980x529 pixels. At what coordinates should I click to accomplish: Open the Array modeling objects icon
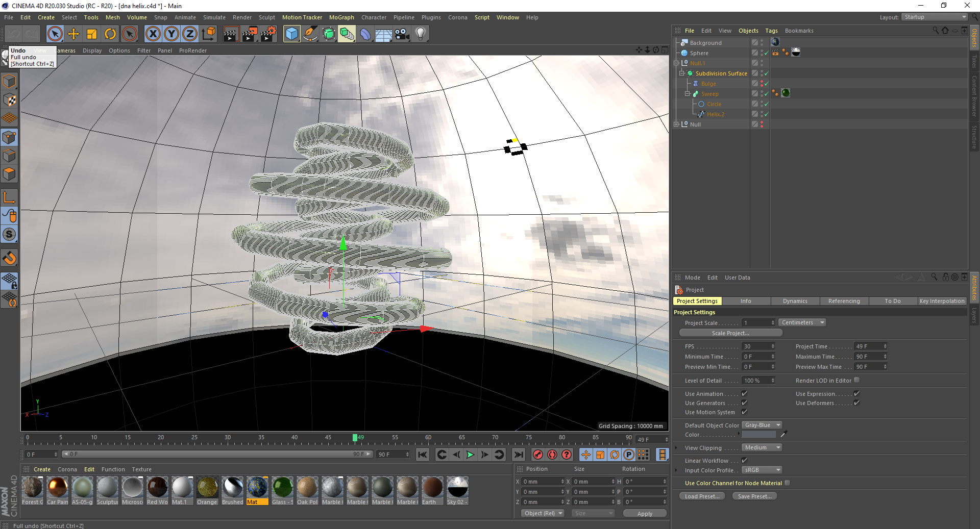pos(347,34)
